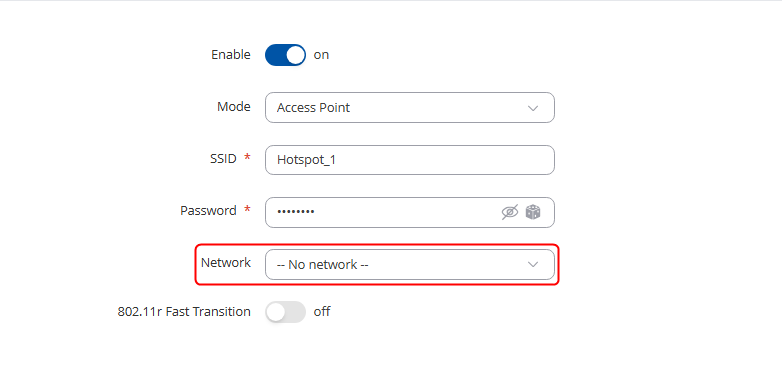Click the red asterisk beside SSID
This screenshot has height=371, width=782.
click(x=247, y=158)
